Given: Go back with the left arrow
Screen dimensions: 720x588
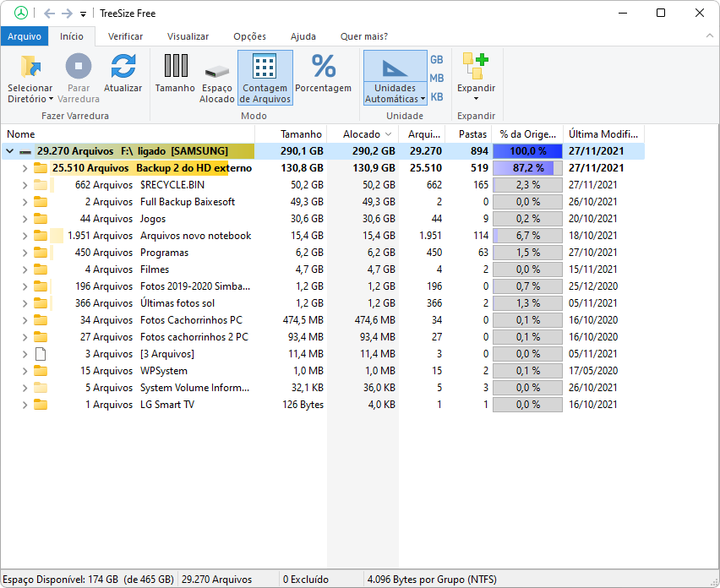Looking at the screenshot, I should pyautogui.click(x=49, y=14).
